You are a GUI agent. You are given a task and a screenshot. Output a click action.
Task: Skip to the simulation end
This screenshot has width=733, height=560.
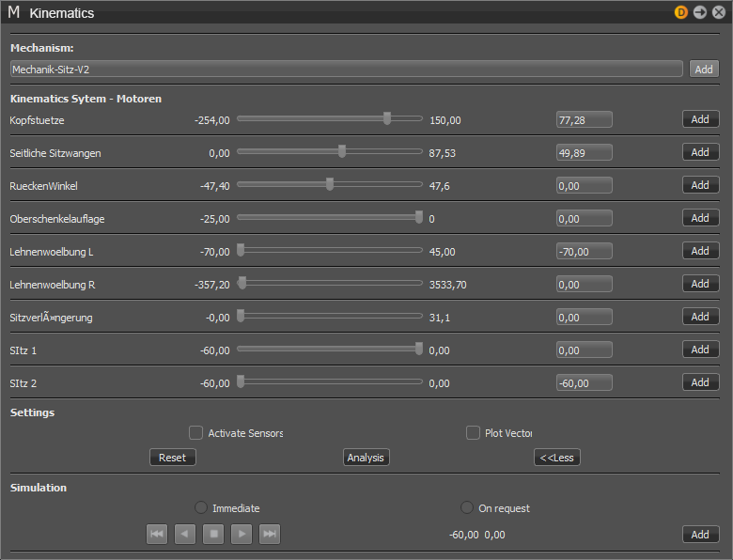click(270, 535)
